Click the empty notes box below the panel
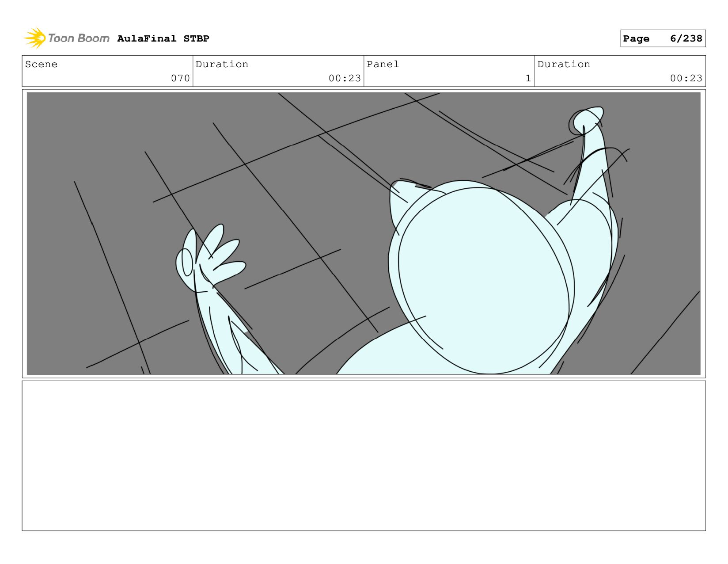The image size is (728, 564). click(x=364, y=456)
